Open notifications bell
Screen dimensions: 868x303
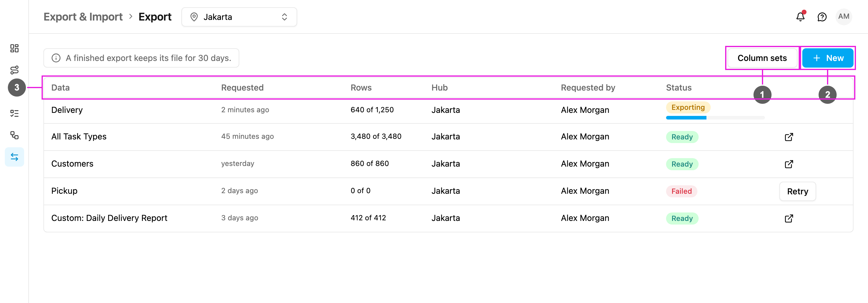click(x=800, y=17)
